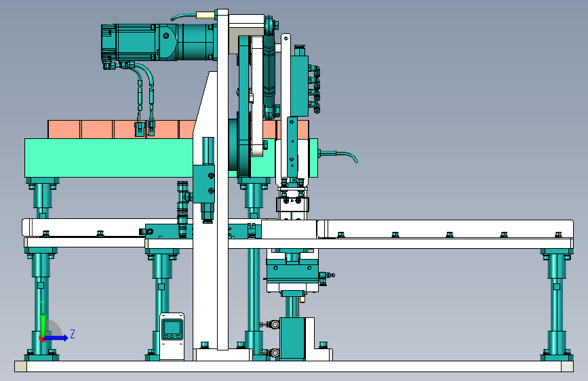
Task: Pick the teal solenoid valve block at the upper right
Action: (x=299, y=85)
